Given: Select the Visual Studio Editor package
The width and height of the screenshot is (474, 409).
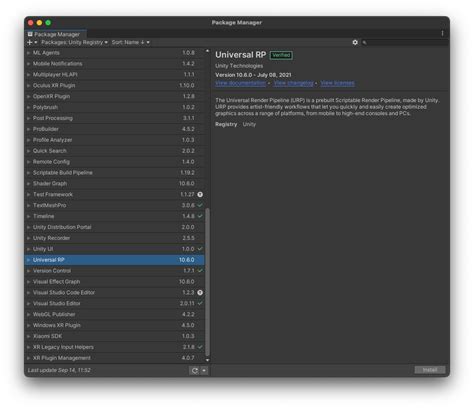Looking at the screenshot, I should click(115, 303).
